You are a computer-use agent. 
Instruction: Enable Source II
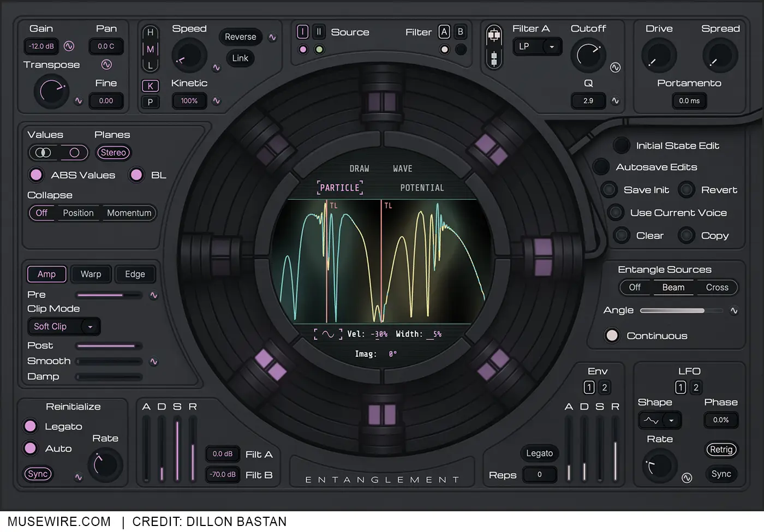coord(318,32)
